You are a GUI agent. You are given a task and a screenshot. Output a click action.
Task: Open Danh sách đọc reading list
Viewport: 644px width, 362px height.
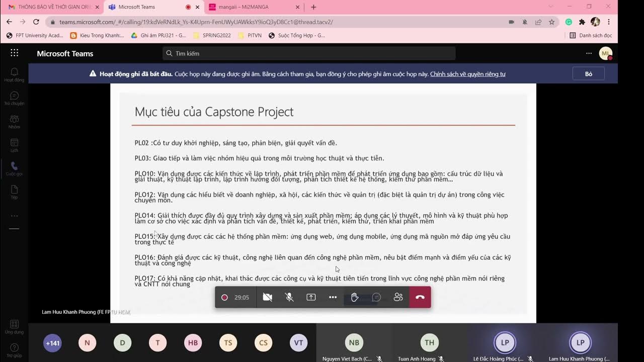click(591, 36)
